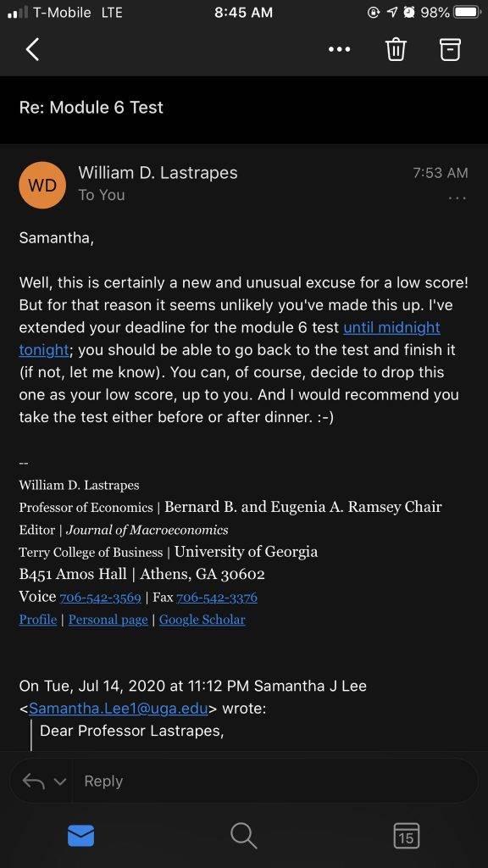Open the Google Scholar link

(202, 620)
